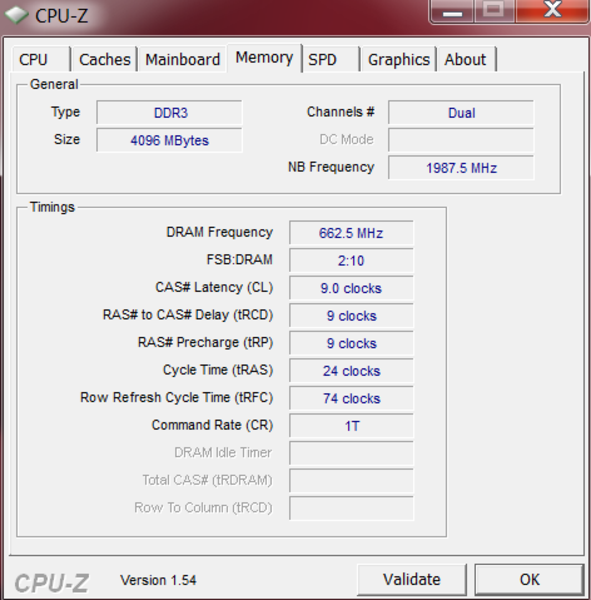Image resolution: width=591 pixels, height=600 pixels.
Task: Click the 'CPU-Z' window title text
Action: click(62, 16)
